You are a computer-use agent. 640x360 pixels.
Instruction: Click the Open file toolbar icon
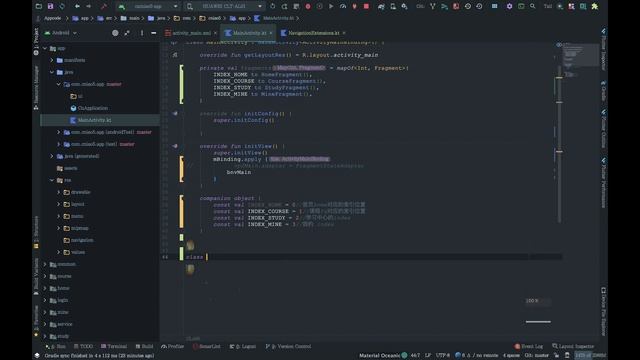click(x=39, y=6)
